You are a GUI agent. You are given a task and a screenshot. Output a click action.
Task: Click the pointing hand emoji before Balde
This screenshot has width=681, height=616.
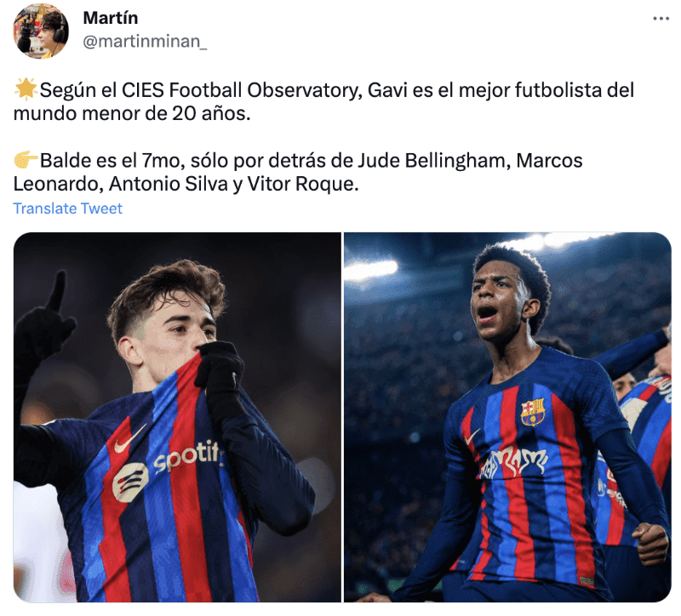click(26, 160)
